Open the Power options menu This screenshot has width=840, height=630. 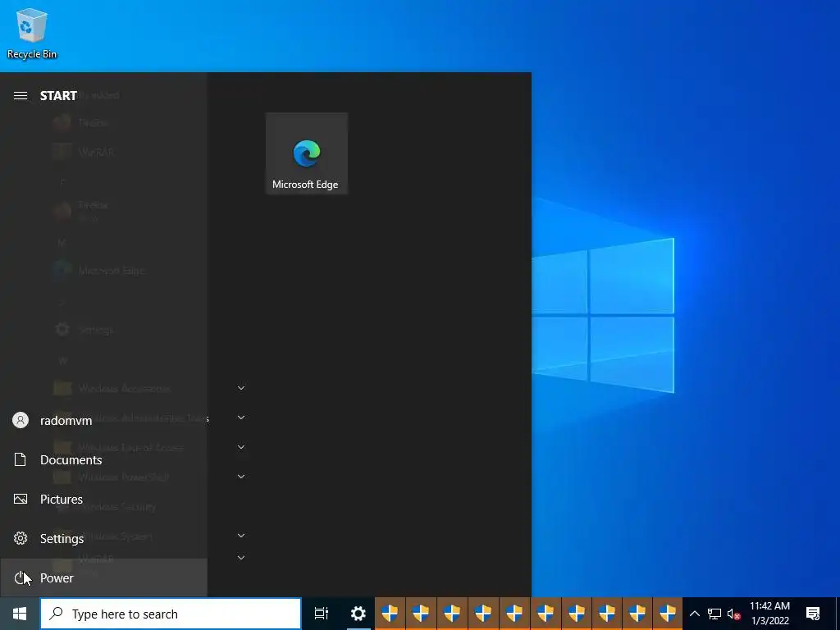(x=104, y=578)
